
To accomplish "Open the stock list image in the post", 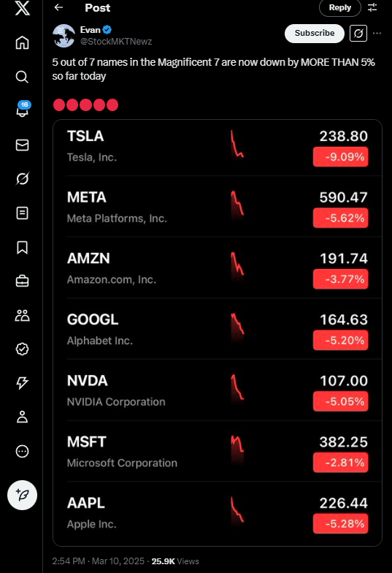I will pos(218,333).
